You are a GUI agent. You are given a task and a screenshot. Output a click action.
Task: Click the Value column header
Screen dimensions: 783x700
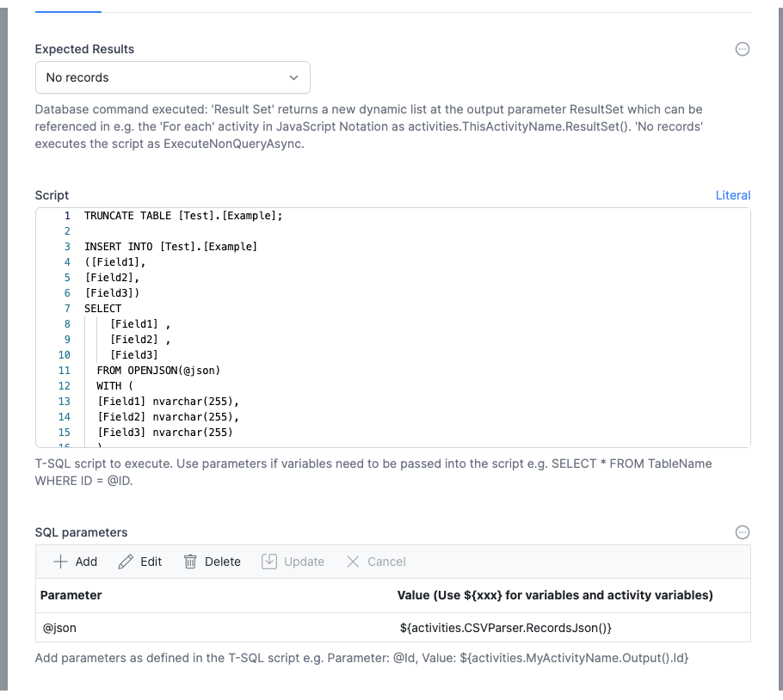coord(554,595)
